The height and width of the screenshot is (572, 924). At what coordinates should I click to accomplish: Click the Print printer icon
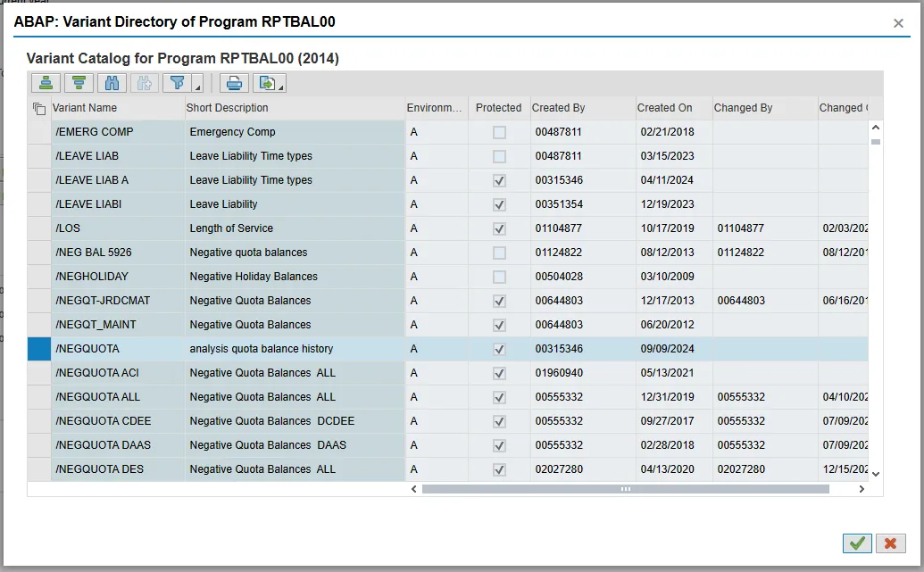[233, 83]
